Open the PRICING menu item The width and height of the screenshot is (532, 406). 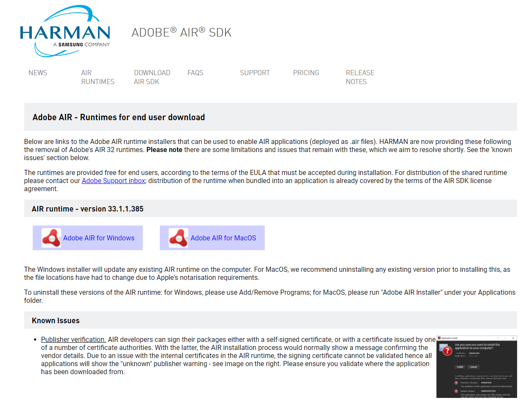(x=306, y=73)
